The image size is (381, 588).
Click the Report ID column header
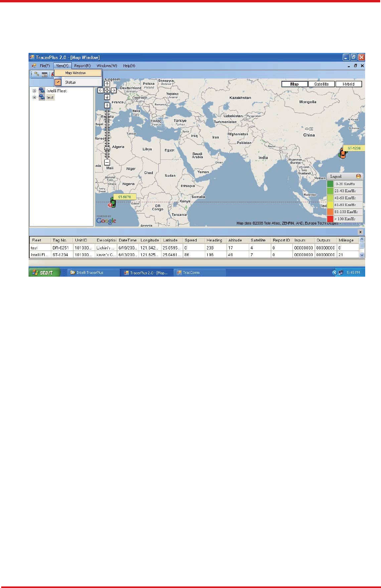282,240
